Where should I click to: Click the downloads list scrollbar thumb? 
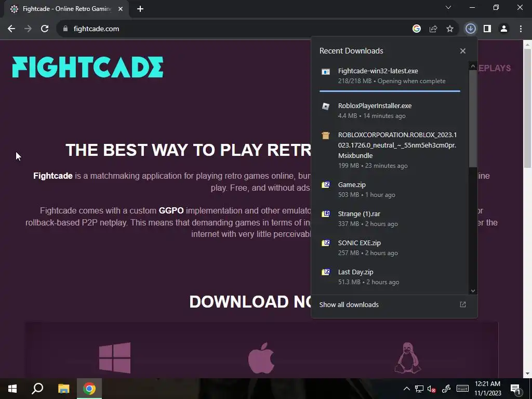tap(473, 118)
